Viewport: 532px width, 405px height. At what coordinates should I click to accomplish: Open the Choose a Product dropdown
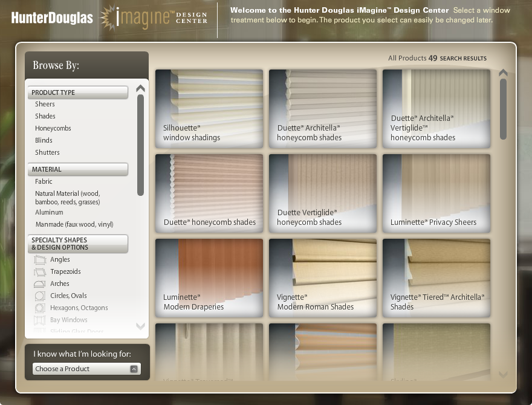[86, 369]
